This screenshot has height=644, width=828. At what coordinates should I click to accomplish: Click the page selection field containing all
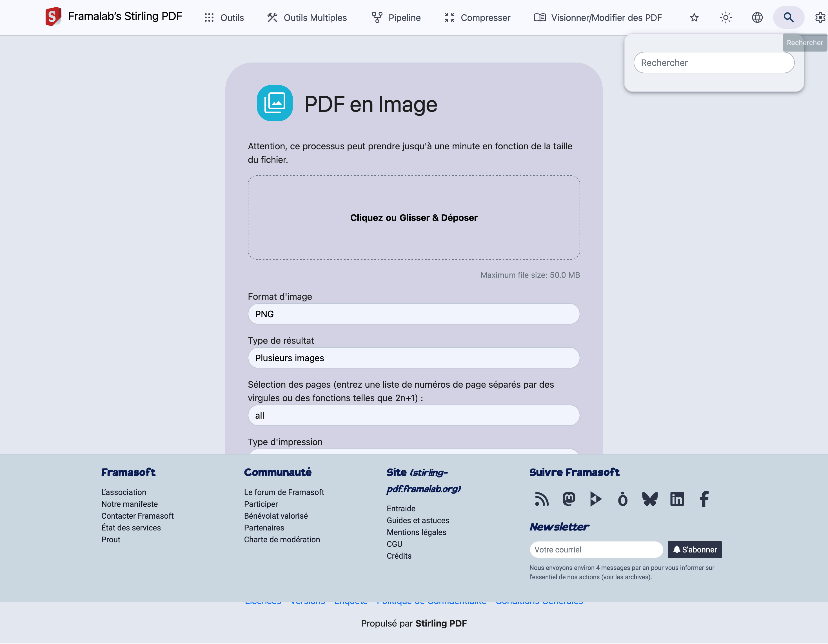(x=414, y=415)
